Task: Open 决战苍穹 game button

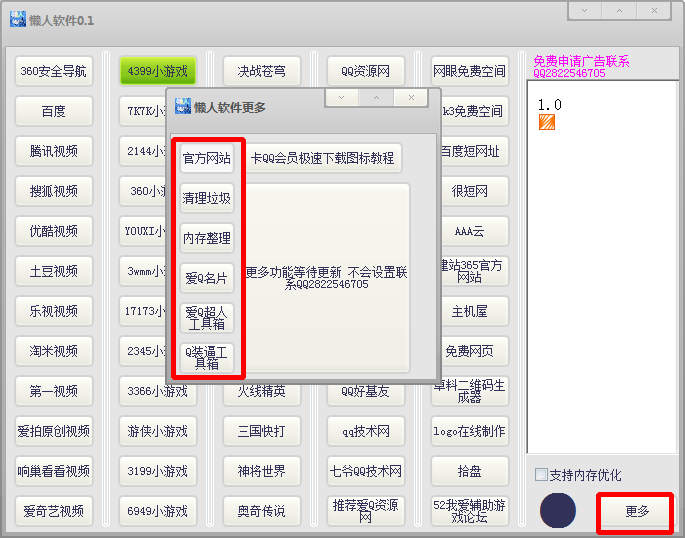Action: pos(262,71)
